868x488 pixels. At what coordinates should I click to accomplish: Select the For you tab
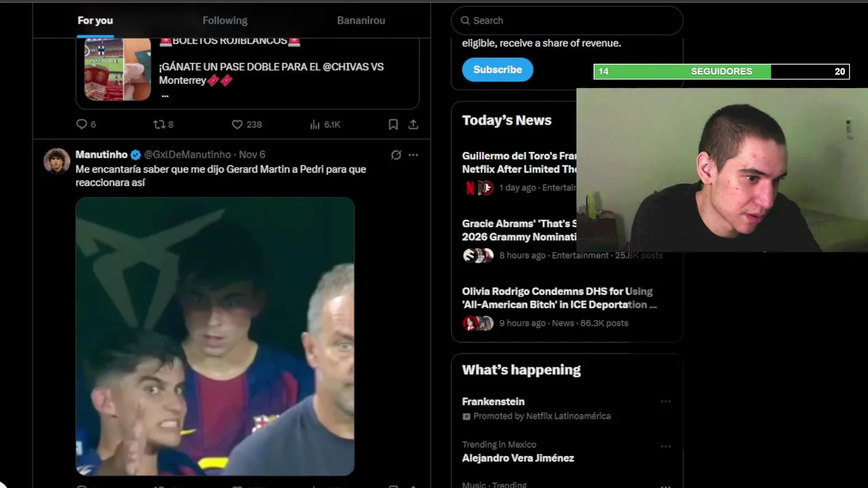(x=95, y=20)
